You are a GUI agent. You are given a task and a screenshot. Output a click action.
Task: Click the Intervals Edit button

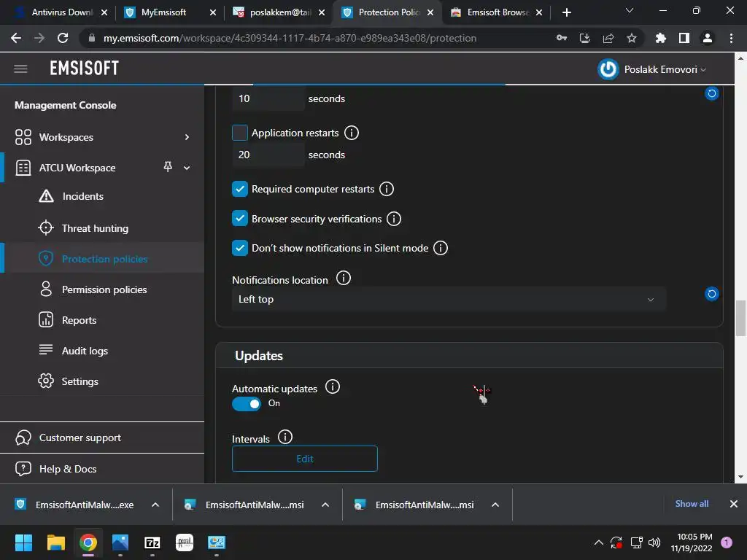(x=305, y=459)
